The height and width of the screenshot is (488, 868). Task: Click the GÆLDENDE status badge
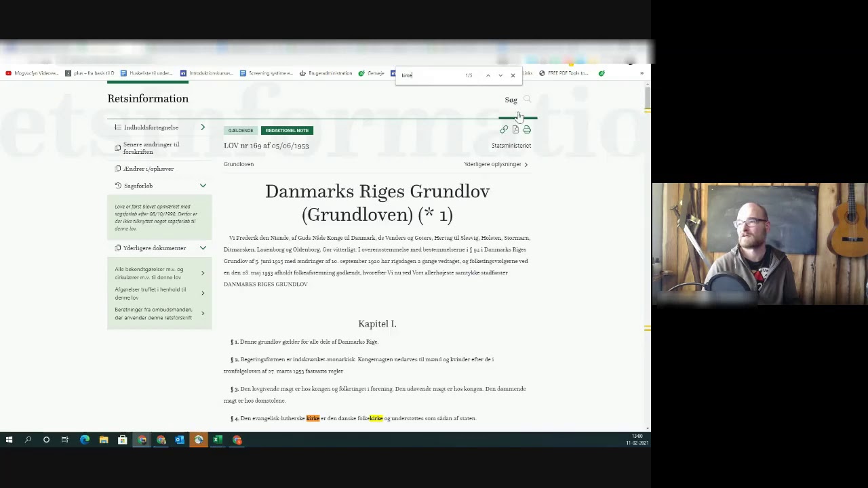241,131
